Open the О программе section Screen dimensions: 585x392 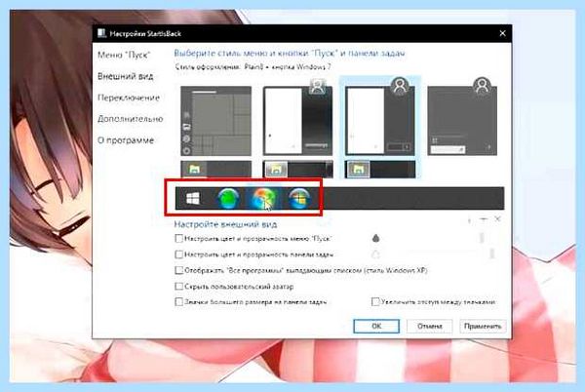point(126,140)
